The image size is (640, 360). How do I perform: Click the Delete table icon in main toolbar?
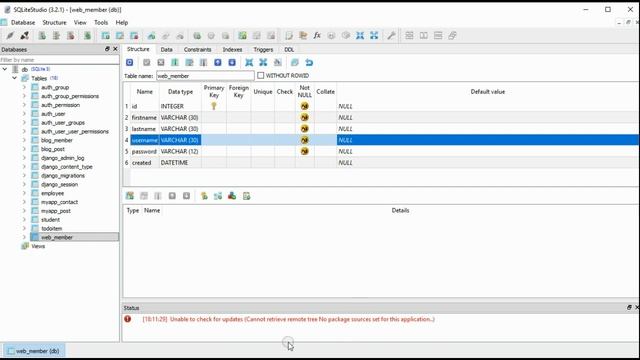coord(134,36)
